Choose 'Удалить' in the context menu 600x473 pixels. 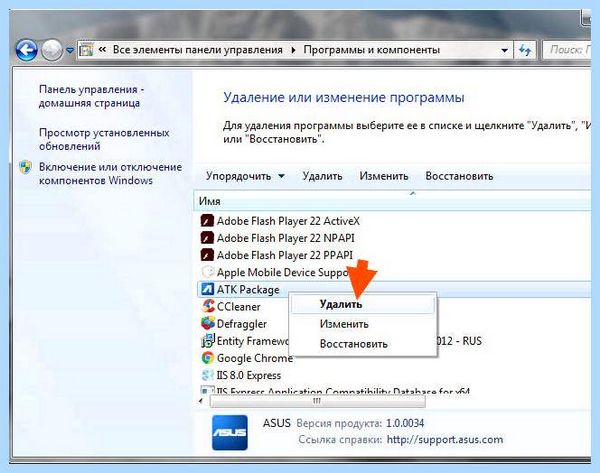362,305
